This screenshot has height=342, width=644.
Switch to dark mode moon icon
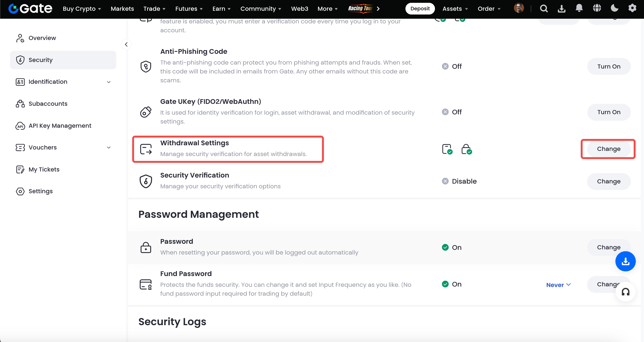point(614,8)
